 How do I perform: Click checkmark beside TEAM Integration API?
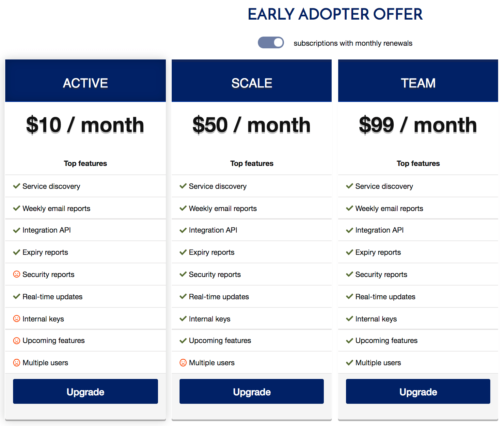pos(350,230)
